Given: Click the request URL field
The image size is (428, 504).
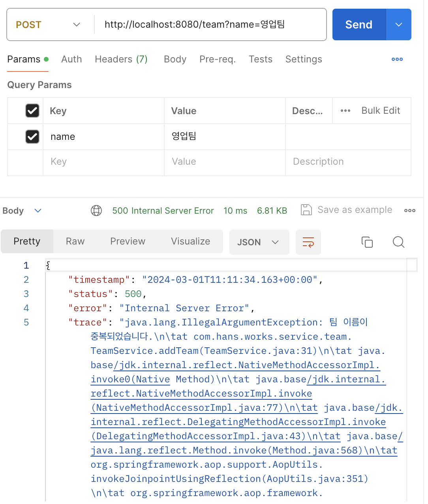Looking at the screenshot, I should coord(210,24).
